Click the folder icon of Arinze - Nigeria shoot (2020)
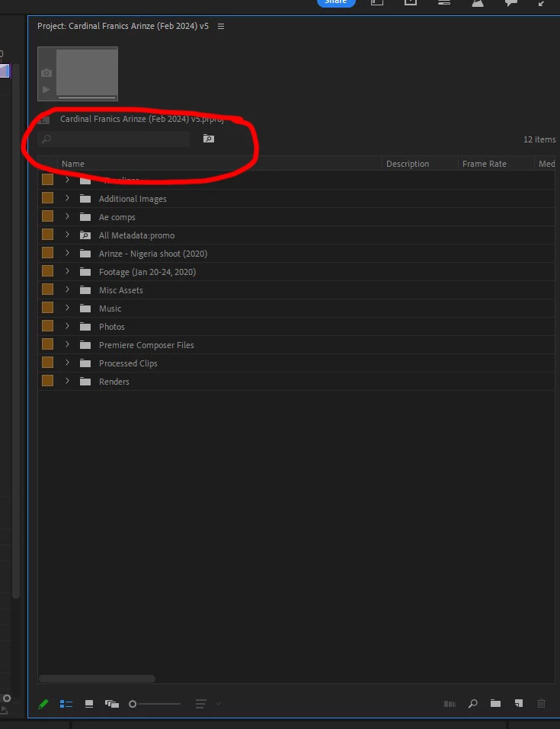Screen dimensions: 560x729 [x=85, y=254]
